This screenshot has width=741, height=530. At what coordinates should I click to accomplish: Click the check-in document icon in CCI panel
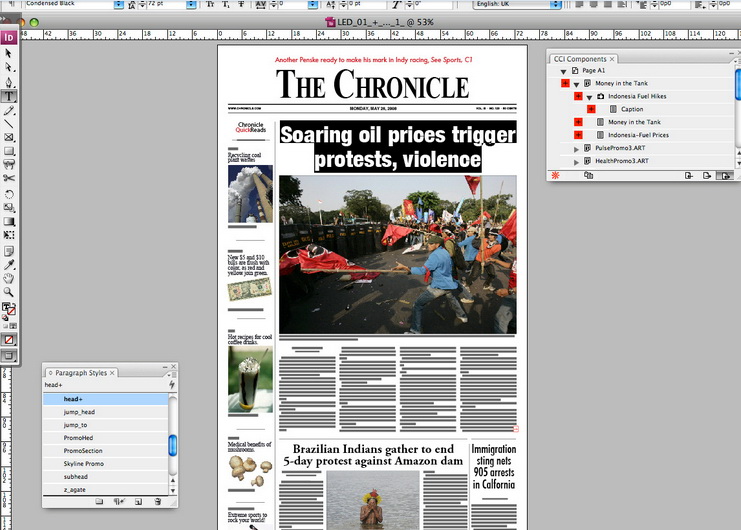(x=689, y=176)
